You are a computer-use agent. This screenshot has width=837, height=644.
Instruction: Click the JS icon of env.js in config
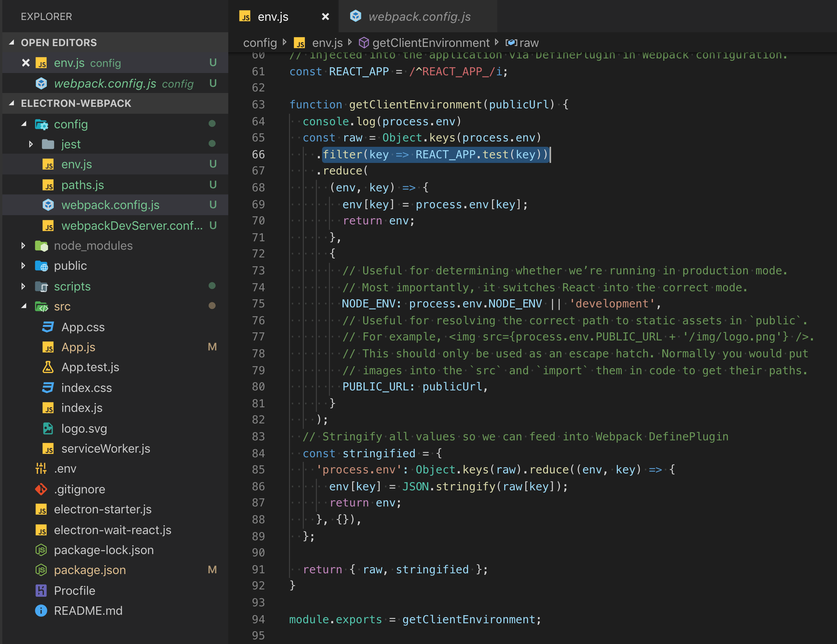[x=48, y=164]
